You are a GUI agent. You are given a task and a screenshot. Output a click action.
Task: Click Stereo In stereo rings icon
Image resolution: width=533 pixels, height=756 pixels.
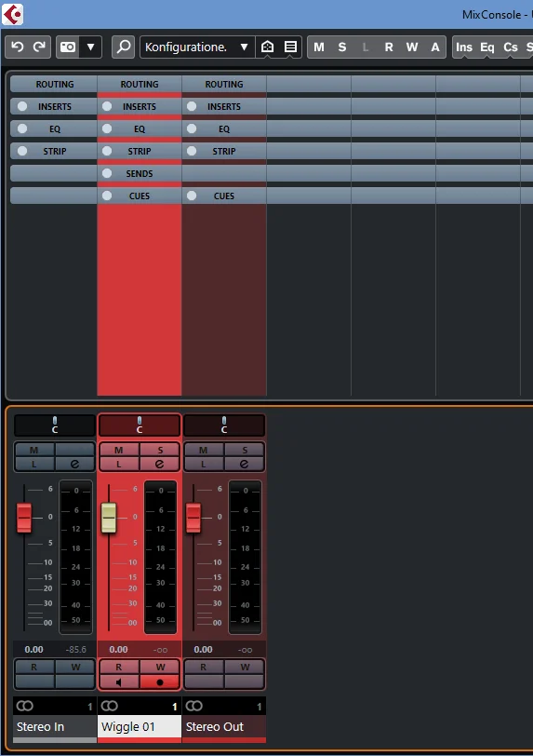tap(24, 706)
